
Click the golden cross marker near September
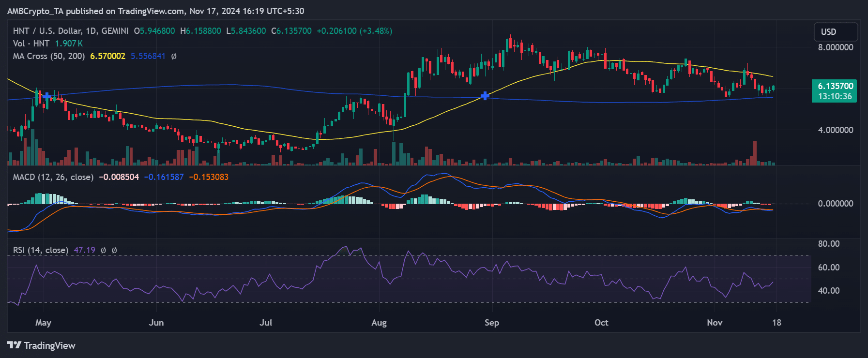coord(485,96)
